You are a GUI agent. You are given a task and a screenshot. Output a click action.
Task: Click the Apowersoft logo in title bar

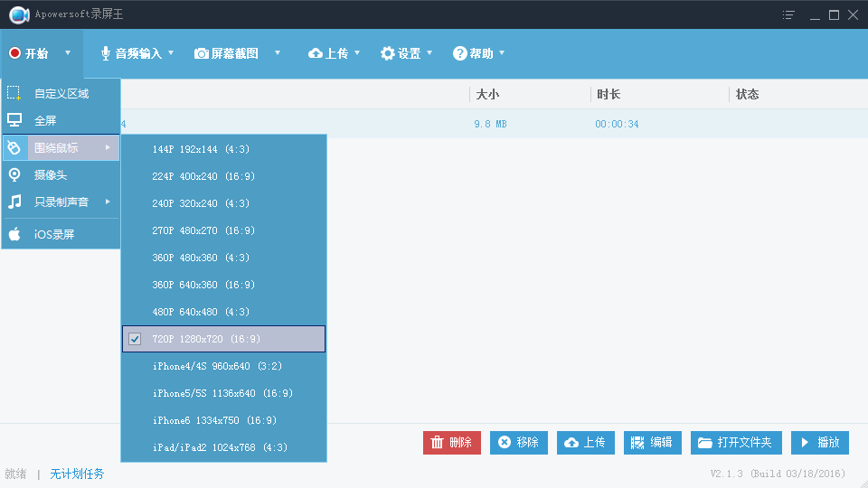(19, 14)
